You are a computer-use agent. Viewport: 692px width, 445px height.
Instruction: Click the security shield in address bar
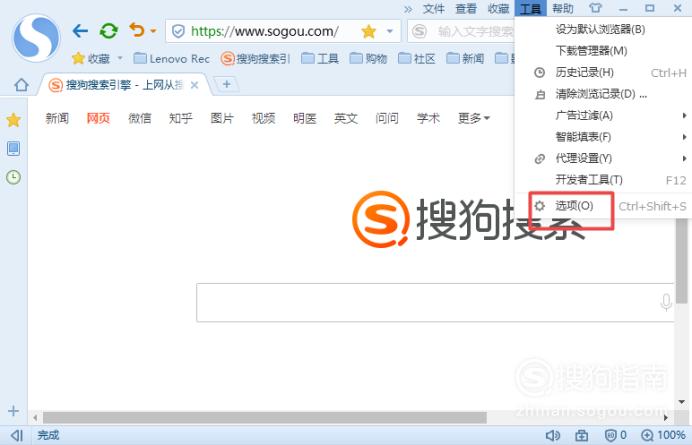pos(178,31)
